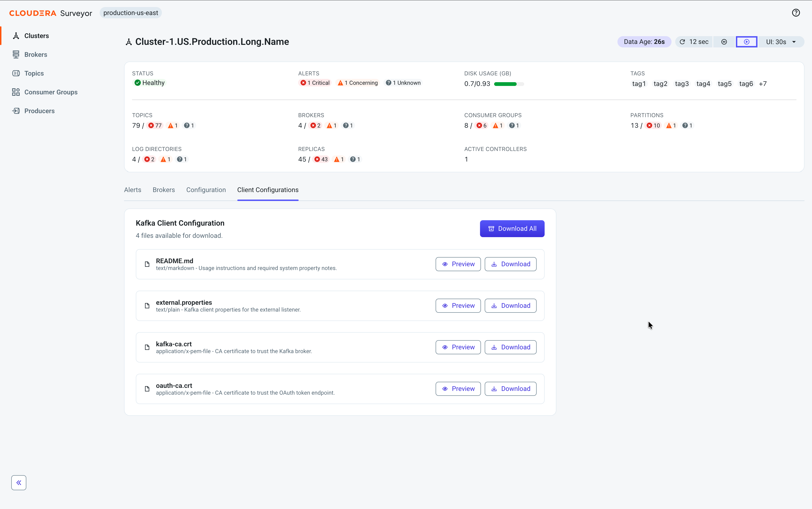This screenshot has width=812, height=509.
Task: Collapse the sidebar with the double-chevron button
Action: [x=19, y=482]
